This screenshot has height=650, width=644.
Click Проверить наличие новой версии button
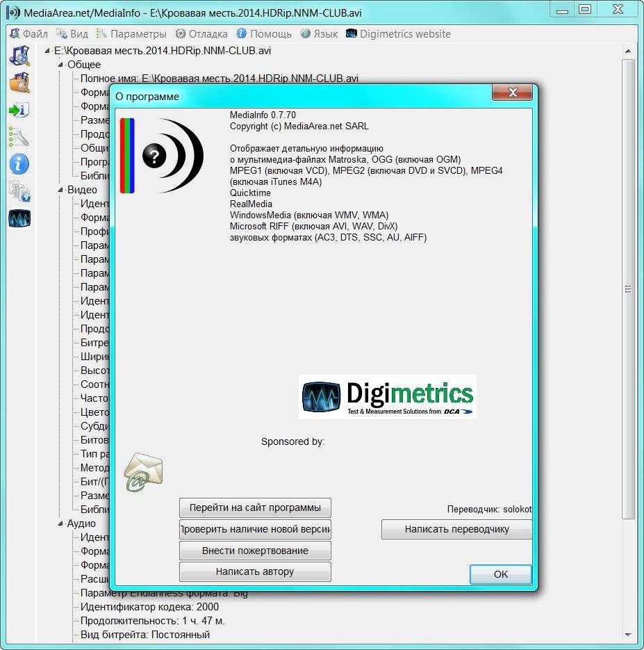[x=255, y=529]
